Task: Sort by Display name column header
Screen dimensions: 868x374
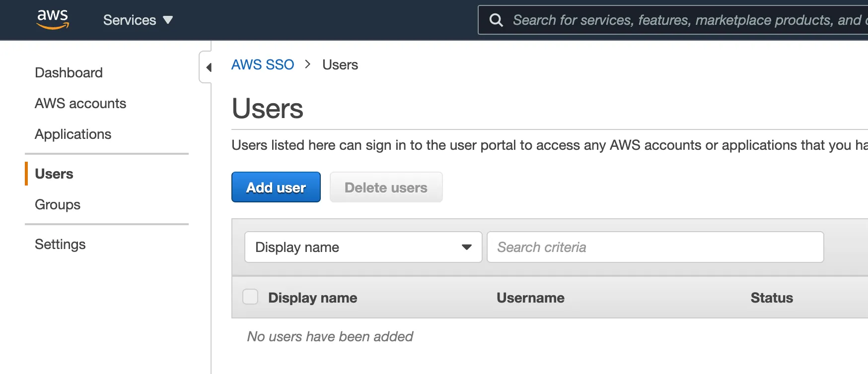Action: pos(313,298)
